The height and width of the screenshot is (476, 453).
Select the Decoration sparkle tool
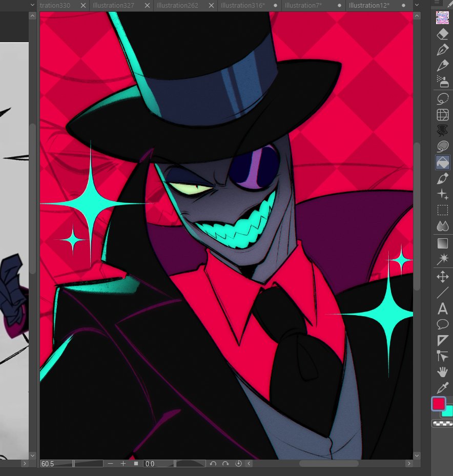(x=442, y=194)
